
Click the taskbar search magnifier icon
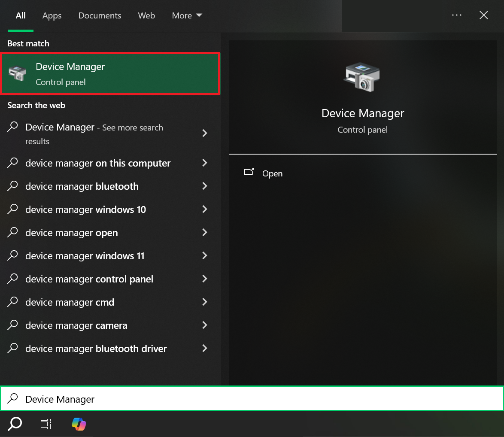[15, 424]
